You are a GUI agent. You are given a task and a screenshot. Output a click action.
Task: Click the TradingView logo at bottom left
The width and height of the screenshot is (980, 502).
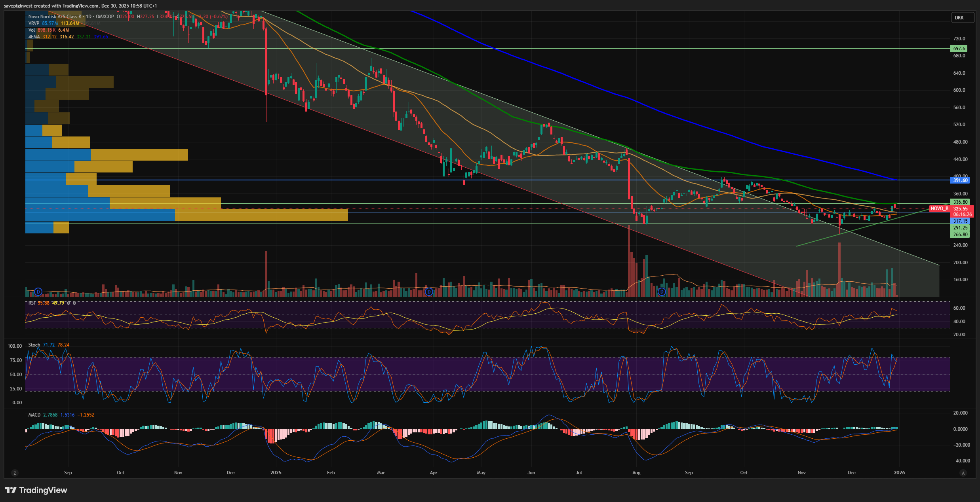coord(36,490)
